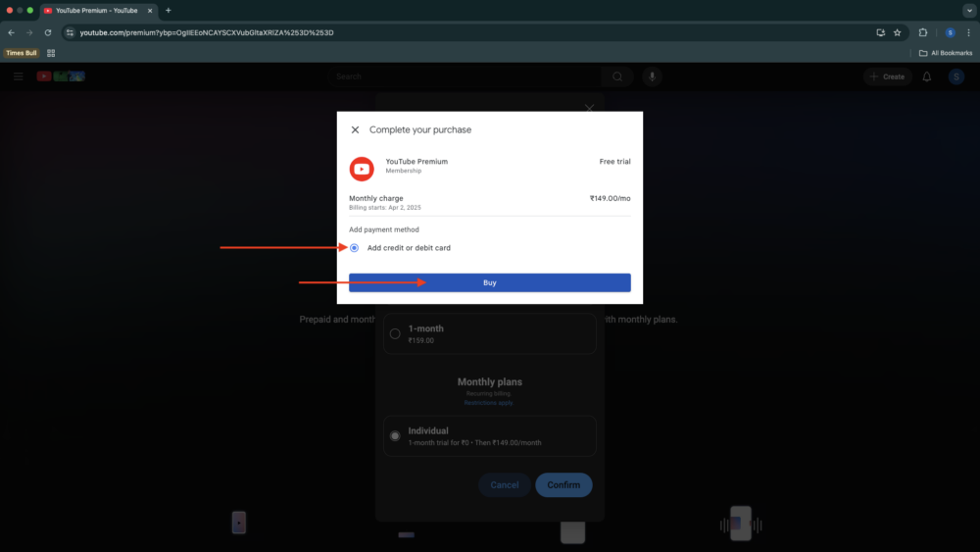Viewport: 980px width, 552px height.
Task: Open a new browser tab
Action: [169, 11]
